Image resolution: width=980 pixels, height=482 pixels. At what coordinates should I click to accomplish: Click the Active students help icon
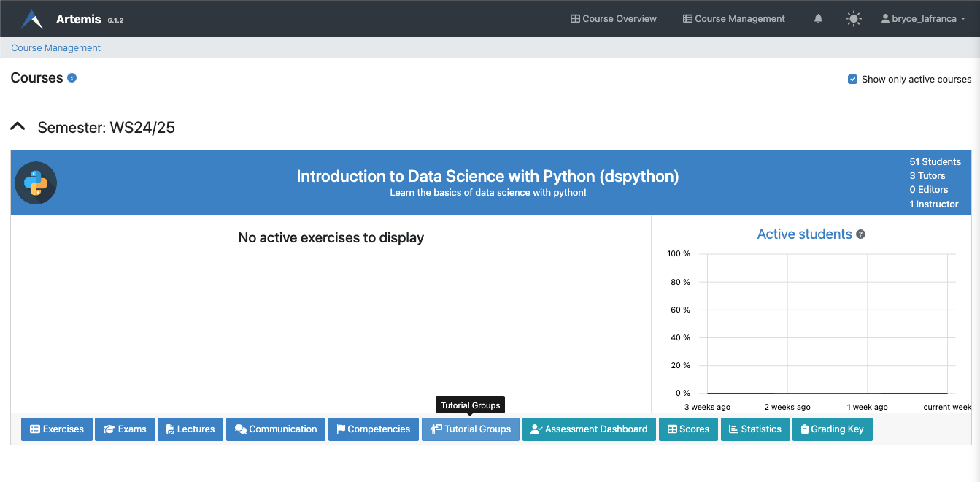click(x=861, y=234)
